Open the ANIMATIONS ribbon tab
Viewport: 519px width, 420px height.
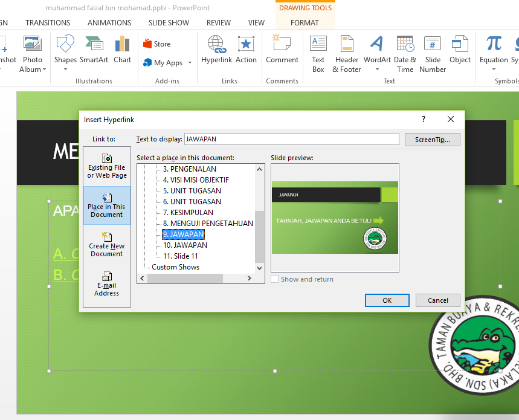(x=109, y=23)
